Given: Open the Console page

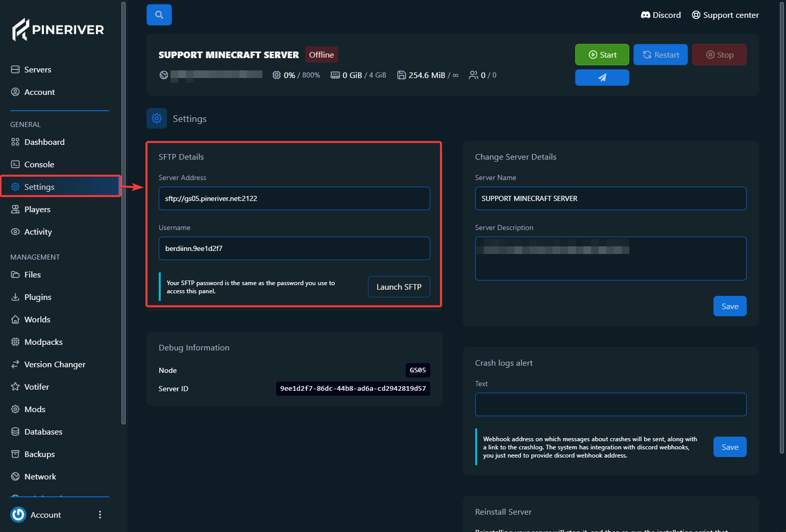Looking at the screenshot, I should [x=39, y=164].
